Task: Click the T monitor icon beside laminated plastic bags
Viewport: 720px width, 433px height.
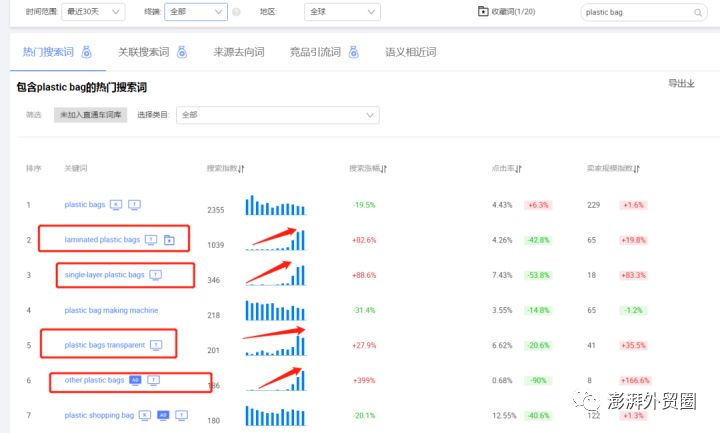Action: coord(151,240)
